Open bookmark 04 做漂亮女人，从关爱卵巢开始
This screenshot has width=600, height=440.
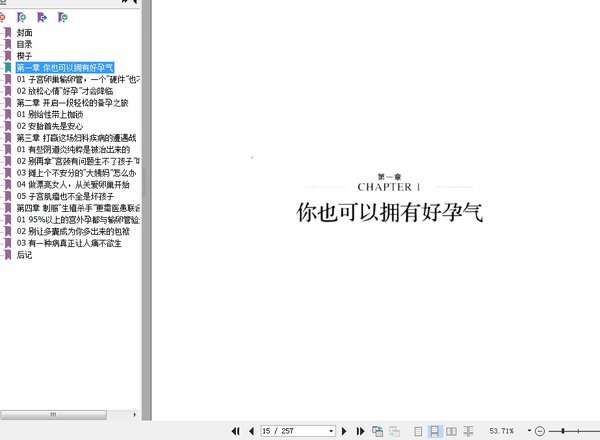[x=73, y=184]
